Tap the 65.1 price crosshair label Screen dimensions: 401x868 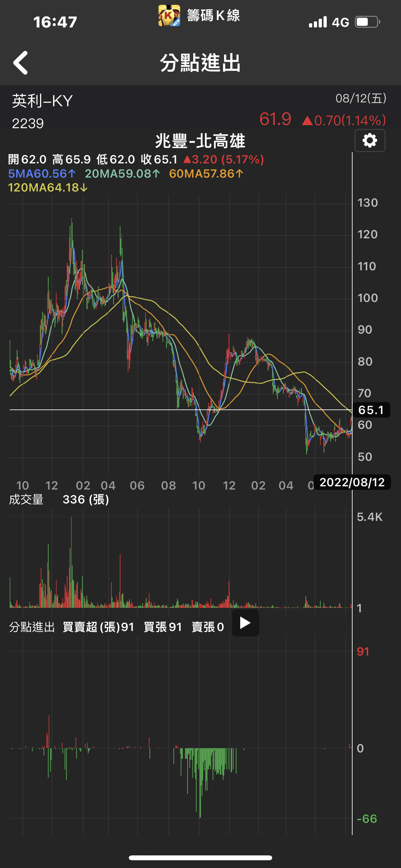[x=371, y=410]
